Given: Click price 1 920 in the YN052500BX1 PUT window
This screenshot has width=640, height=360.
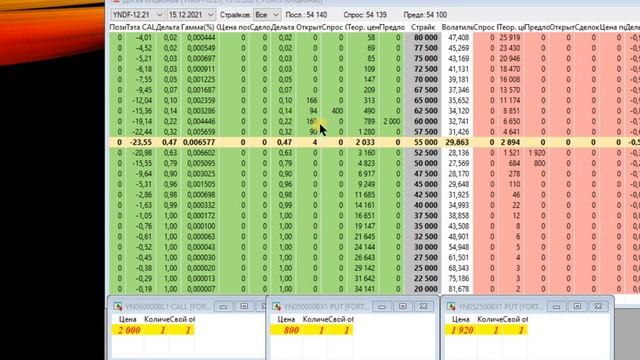Looking at the screenshot, I should [462, 330].
